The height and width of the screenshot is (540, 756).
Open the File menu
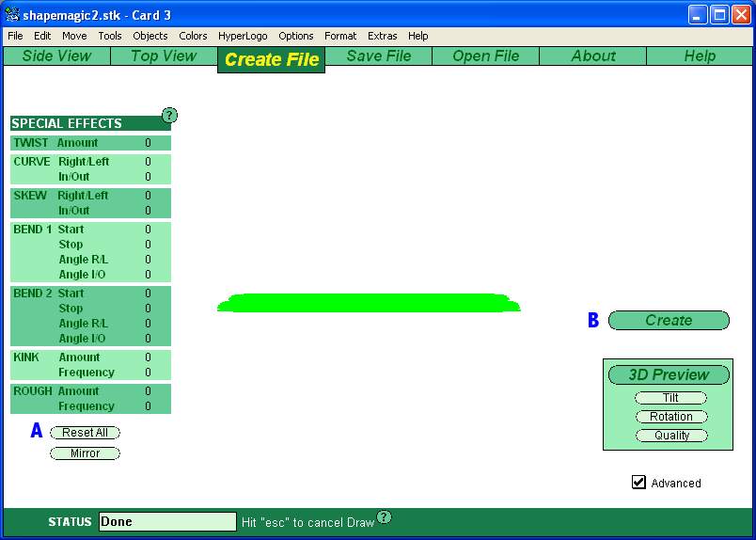click(15, 36)
